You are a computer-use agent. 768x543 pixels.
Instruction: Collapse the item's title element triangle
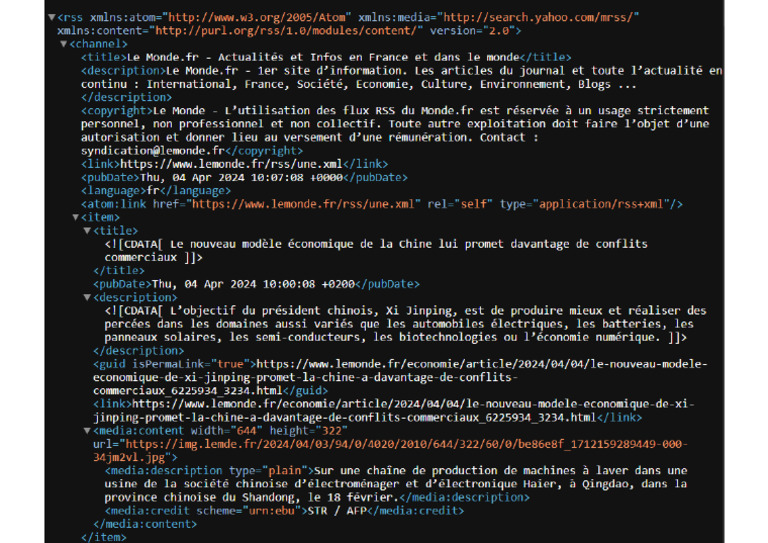pos(87,231)
